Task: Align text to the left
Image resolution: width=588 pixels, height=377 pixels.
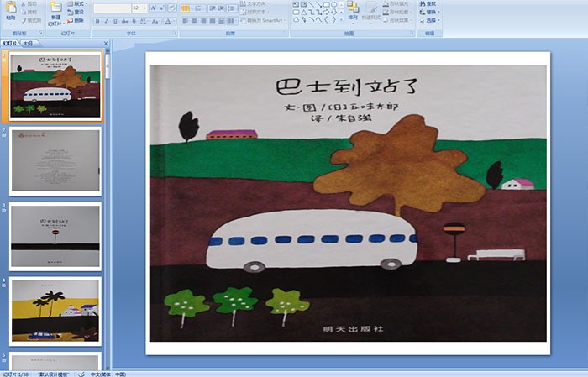Action: pos(186,21)
